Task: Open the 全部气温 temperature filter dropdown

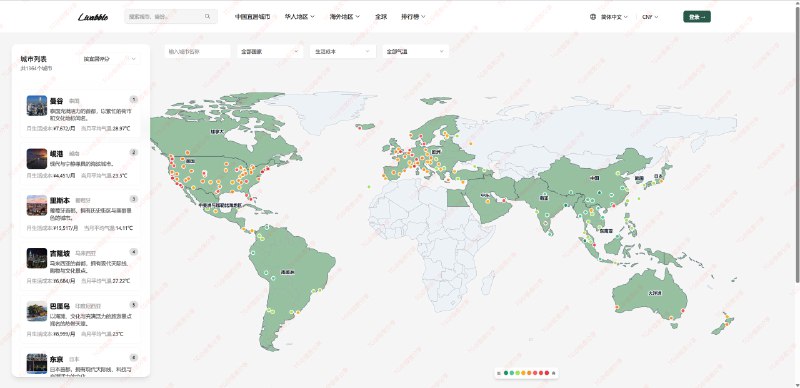Action: click(x=416, y=52)
